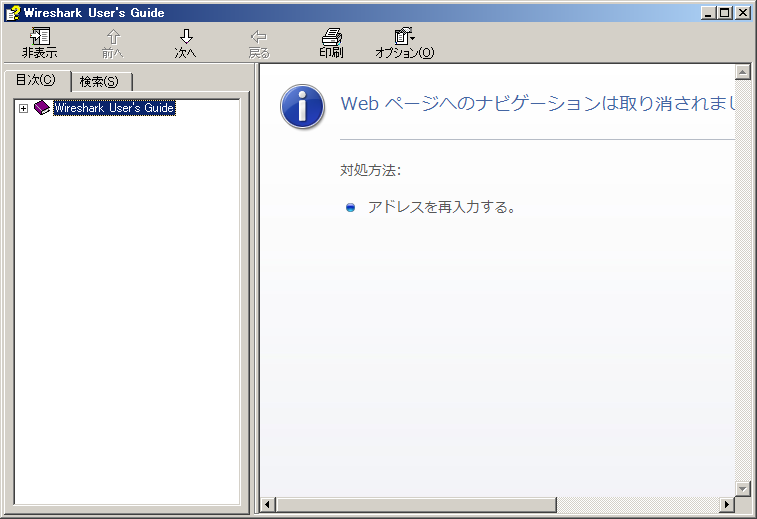Click the 非表示 (Hide) toolbar icon
Screen dimensions: 757x519
coord(40,36)
